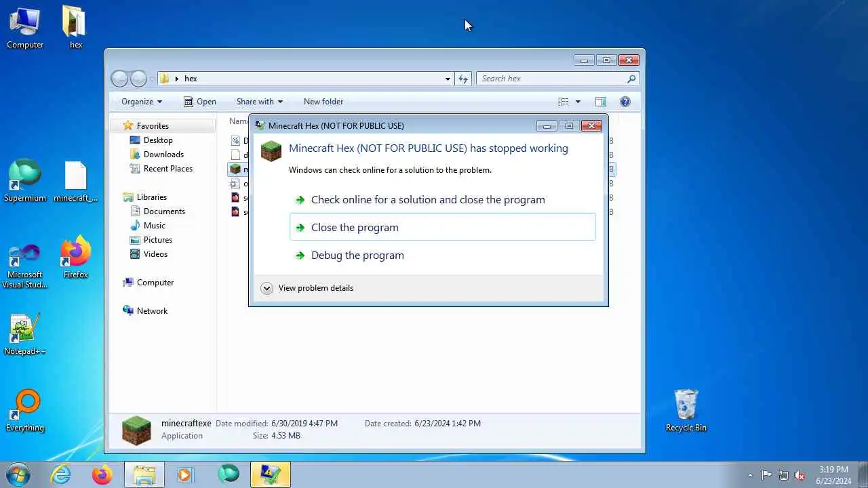Click the Size 4.53 MB value
The image size is (868, 488).
(285, 435)
